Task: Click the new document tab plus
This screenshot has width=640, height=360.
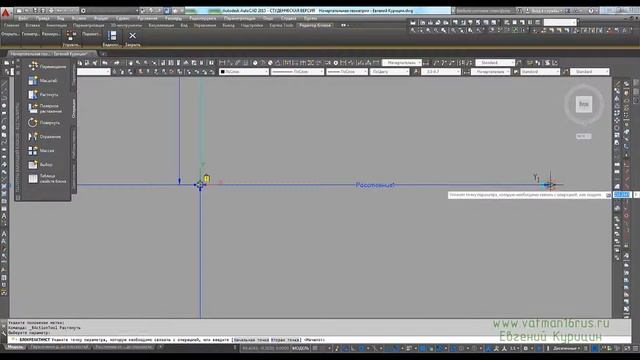Action: click(x=103, y=53)
